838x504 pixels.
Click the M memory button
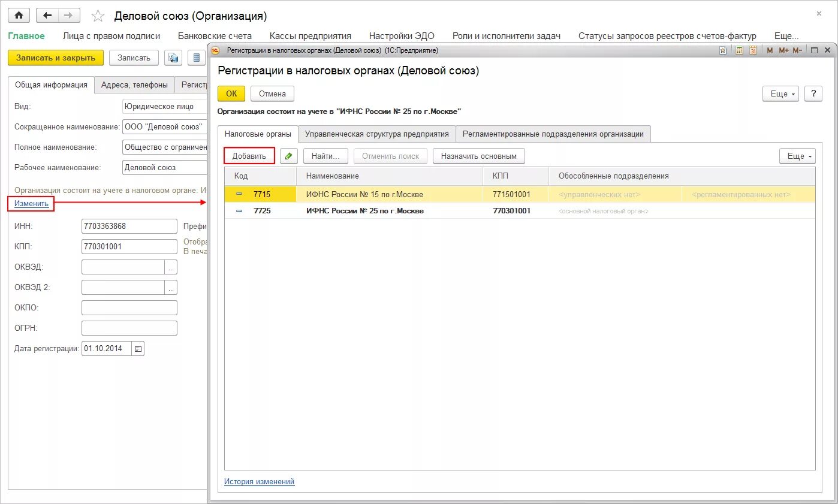[x=770, y=50]
